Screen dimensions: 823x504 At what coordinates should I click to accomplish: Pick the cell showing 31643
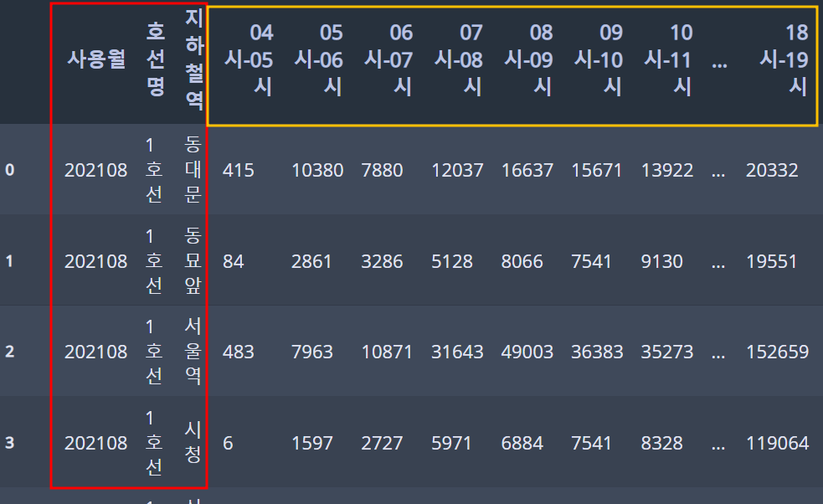click(x=457, y=352)
